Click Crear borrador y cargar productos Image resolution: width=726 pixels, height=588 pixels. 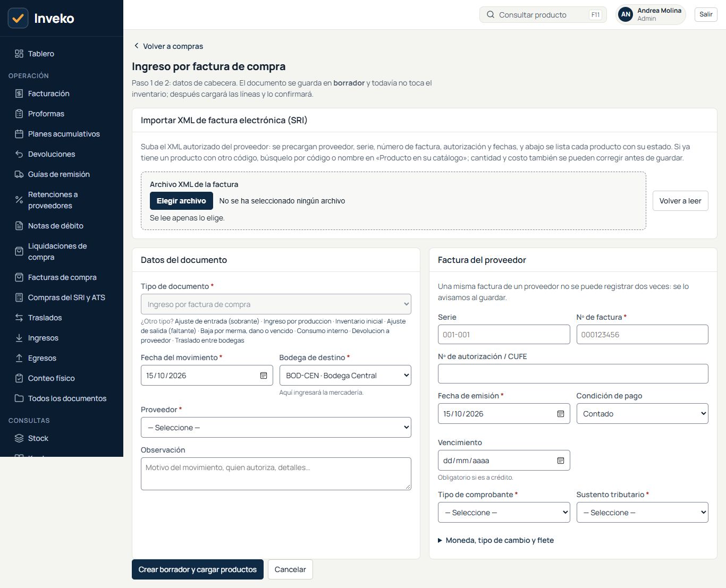(198, 569)
